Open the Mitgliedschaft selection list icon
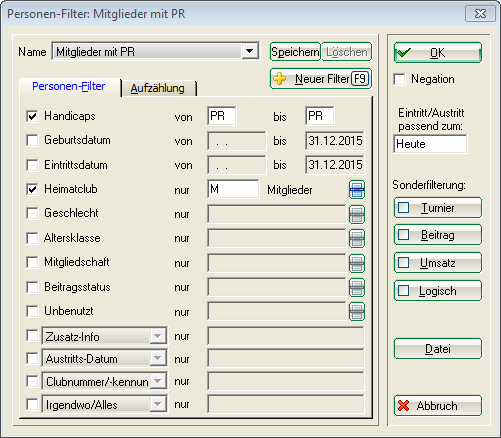 click(x=357, y=263)
